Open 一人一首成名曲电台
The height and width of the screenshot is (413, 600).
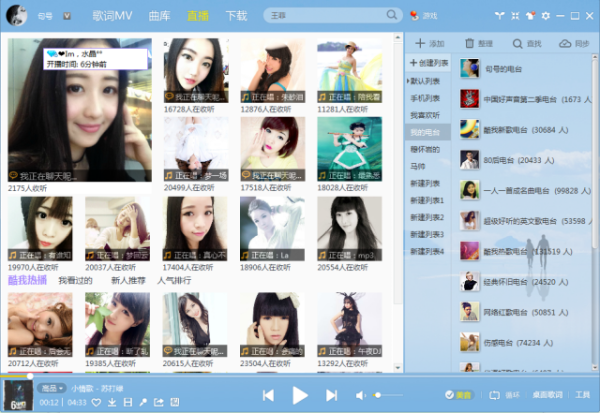coord(525,190)
